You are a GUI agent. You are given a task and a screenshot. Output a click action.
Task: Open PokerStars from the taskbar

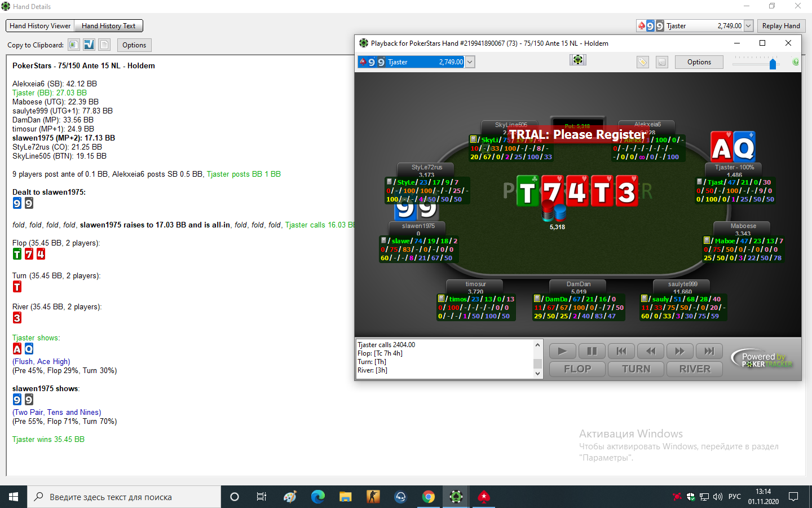[483, 497]
